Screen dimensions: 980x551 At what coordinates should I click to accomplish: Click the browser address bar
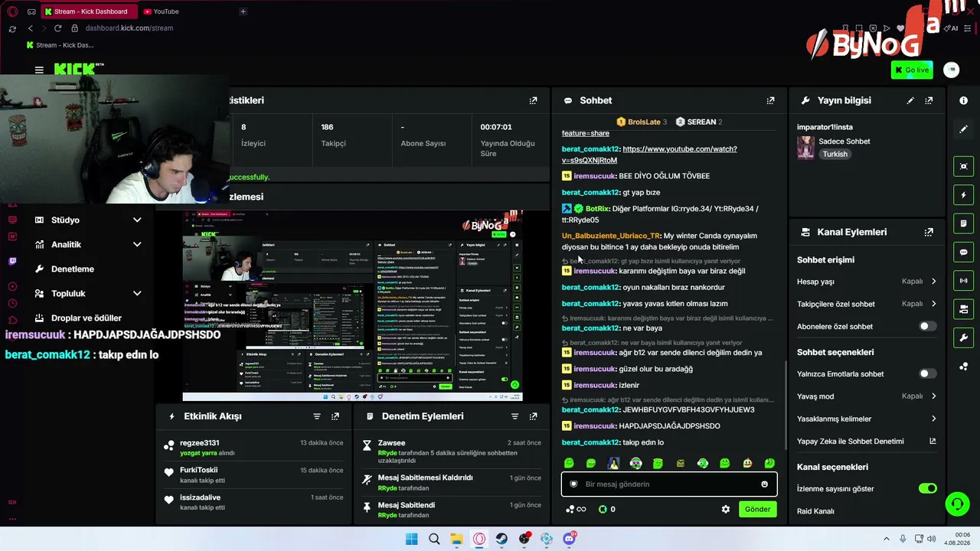coord(129,28)
